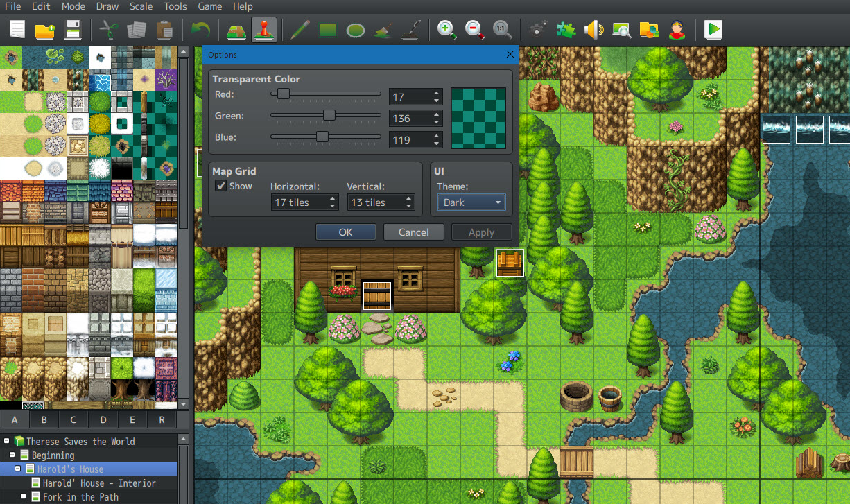This screenshot has height=504, width=850.
Task: Open the Sound Test speaker icon
Action: 594,30
